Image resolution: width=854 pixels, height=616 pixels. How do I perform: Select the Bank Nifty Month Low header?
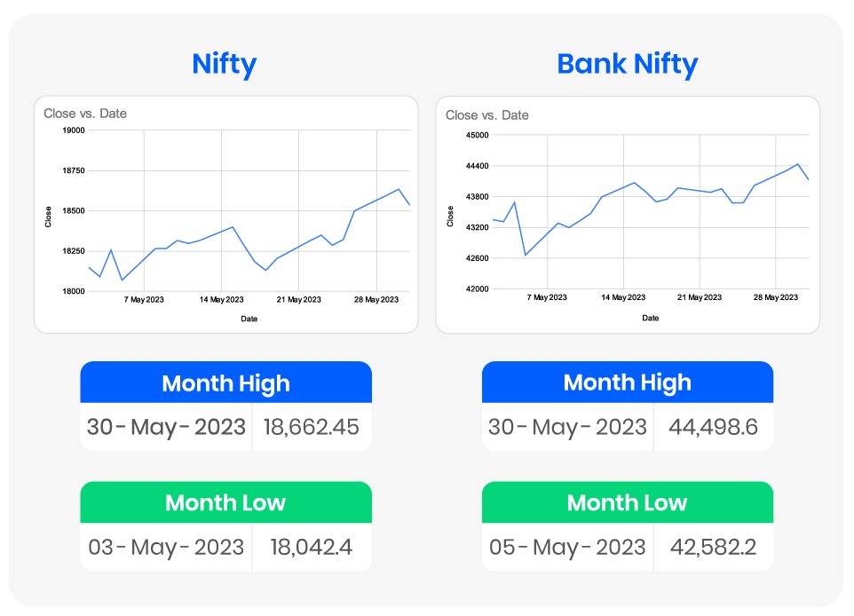[627, 503]
